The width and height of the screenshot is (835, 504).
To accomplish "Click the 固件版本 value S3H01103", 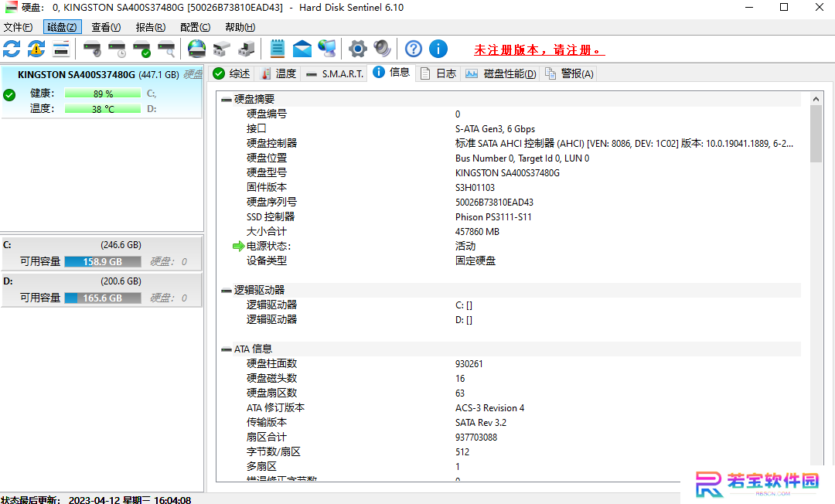I will point(475,187).
